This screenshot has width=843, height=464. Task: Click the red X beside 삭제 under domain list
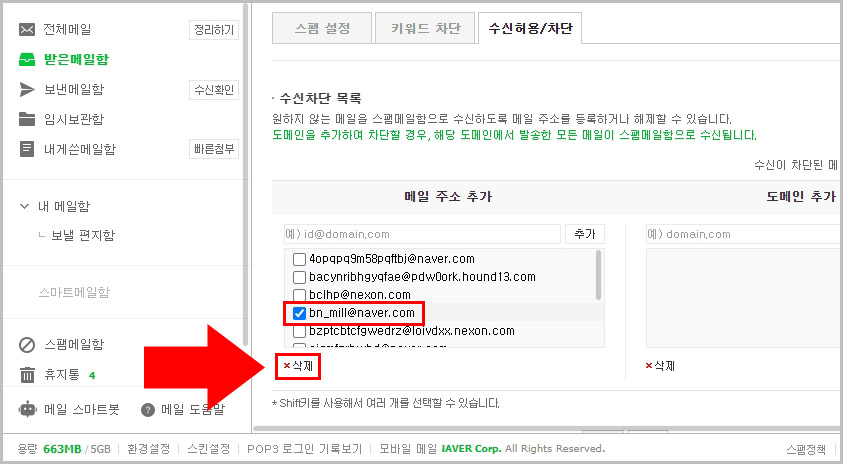pos(649,366)
